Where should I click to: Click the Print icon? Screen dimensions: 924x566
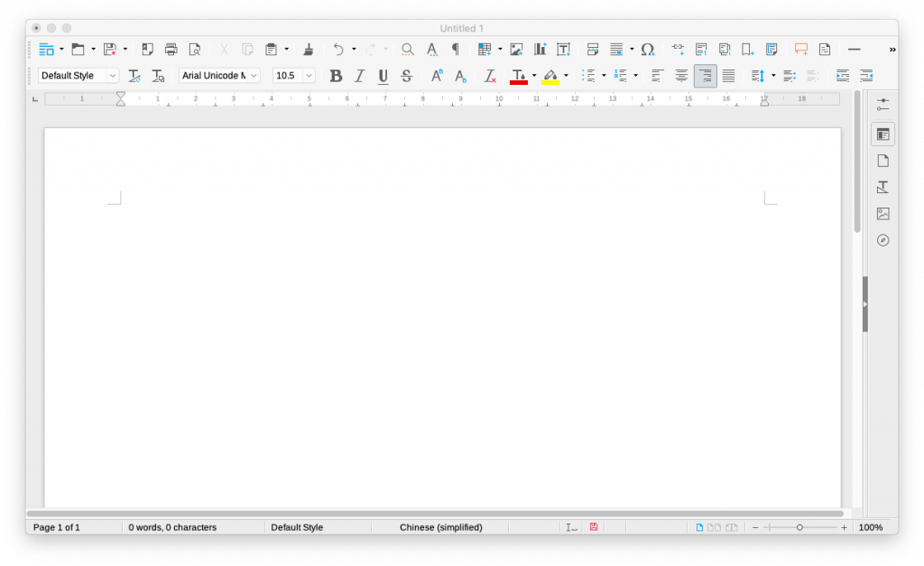point(171,50)
